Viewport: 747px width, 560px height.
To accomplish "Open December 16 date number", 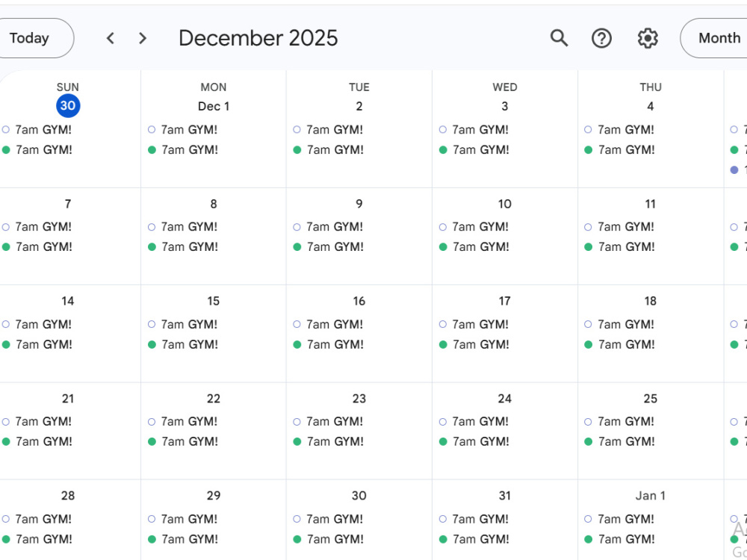I will [x=359, y=301].
